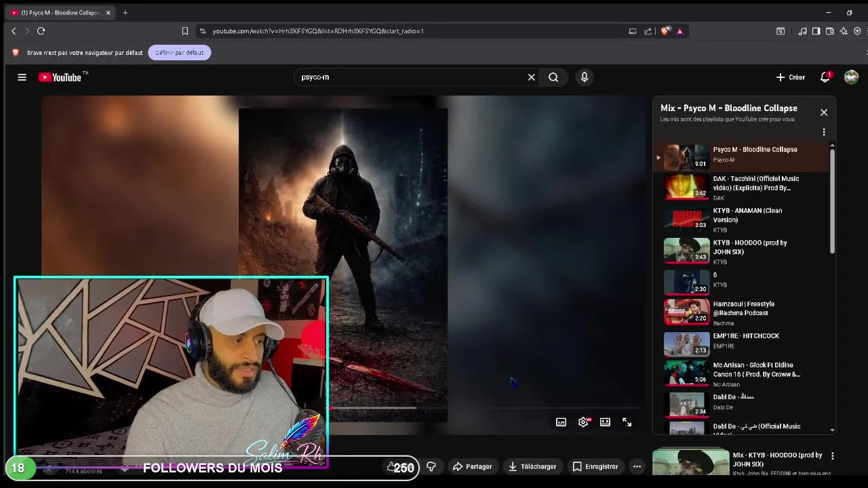The height and width of the screenshot is (488, 868).
Task: Open the Brave VPN shield icon
Action: click(x=857, y=31)
